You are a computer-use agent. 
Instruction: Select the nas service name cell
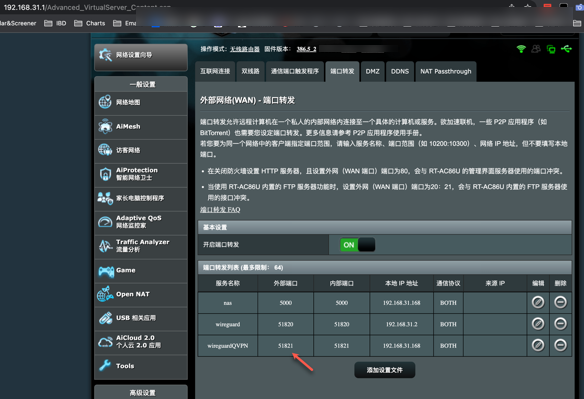point(228,303)
